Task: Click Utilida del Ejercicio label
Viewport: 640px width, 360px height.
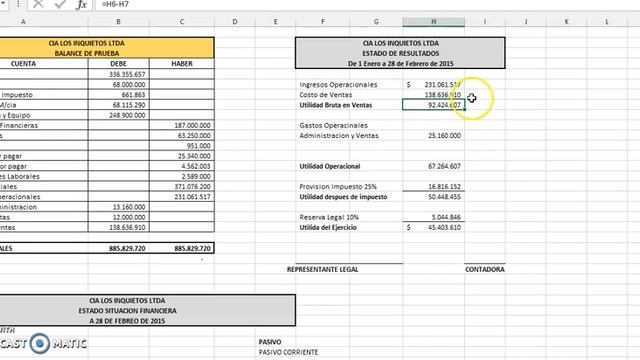Action: coord(328,227)
